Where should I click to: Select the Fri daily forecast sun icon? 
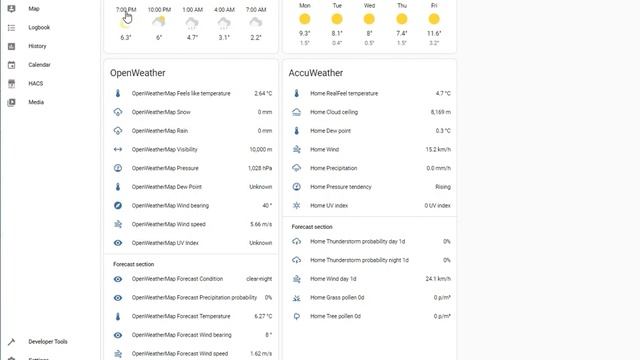(x=434, y=19)
